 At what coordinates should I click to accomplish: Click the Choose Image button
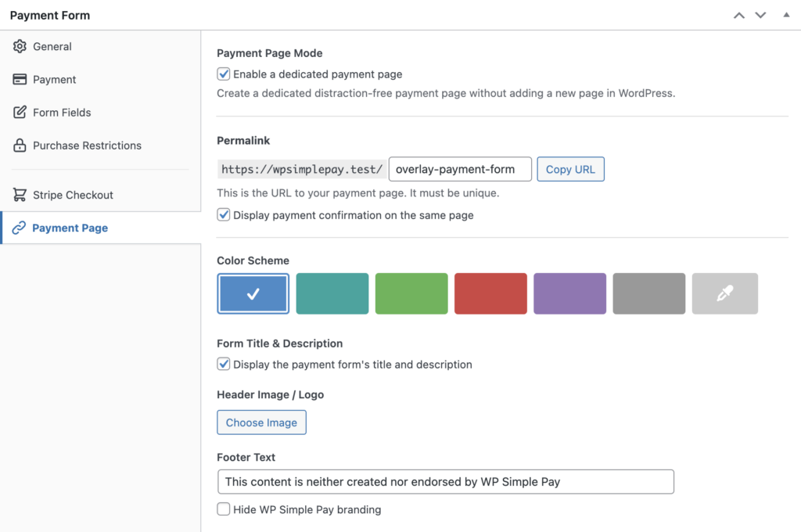click(x=261, y=422)
